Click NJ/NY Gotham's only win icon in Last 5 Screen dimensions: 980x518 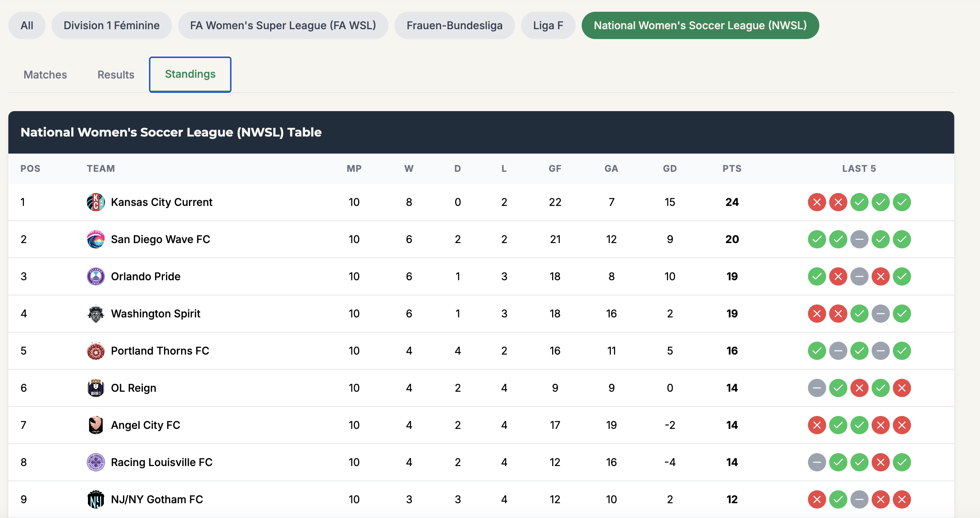[838, 500]
